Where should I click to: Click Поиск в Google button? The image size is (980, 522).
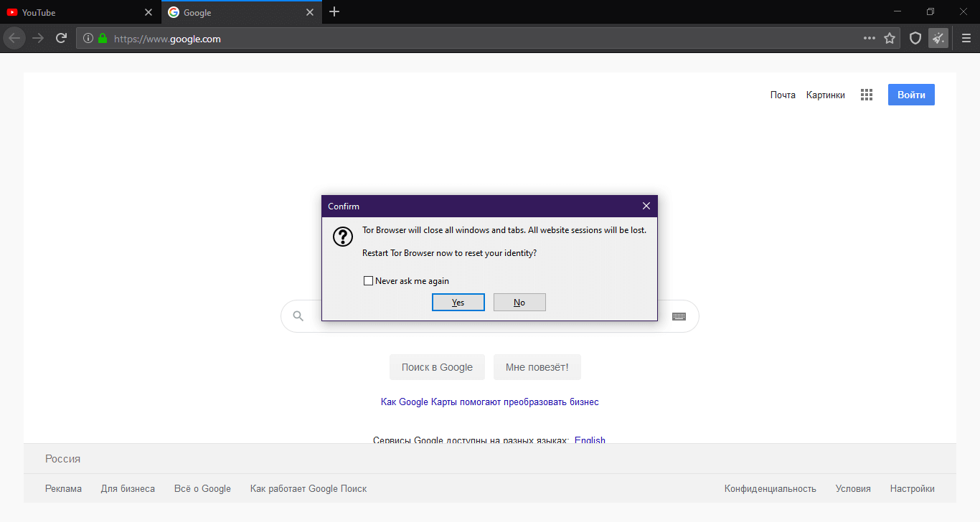click(x=437, y=367)
